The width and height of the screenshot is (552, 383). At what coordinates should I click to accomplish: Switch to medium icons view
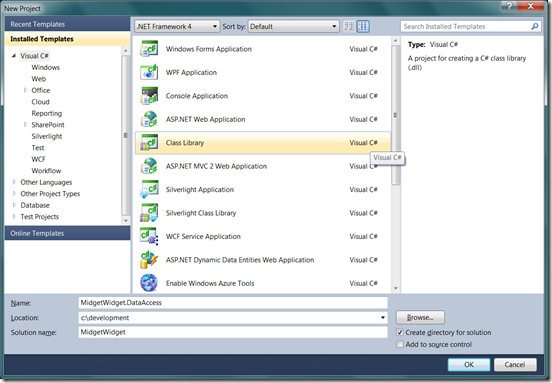pos(363,26)
